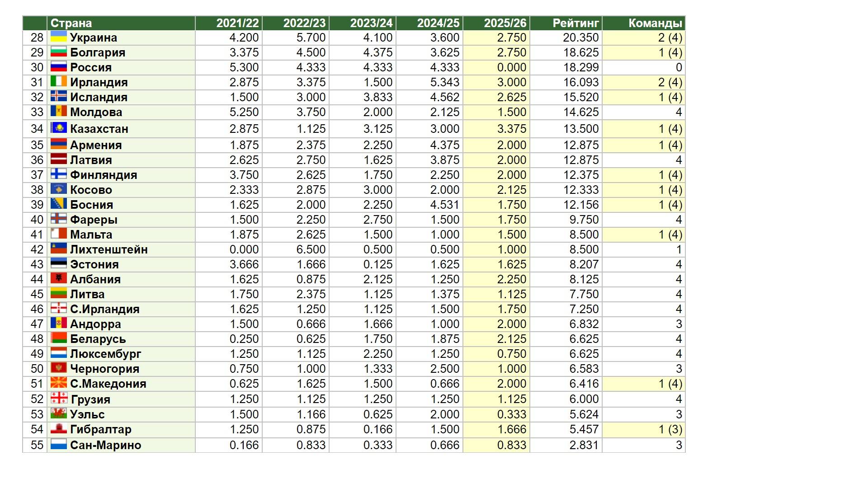The image size is (868, 488).
Task: Click Moldova's 2021/22 value 5.250
Action: coord(244,112)
